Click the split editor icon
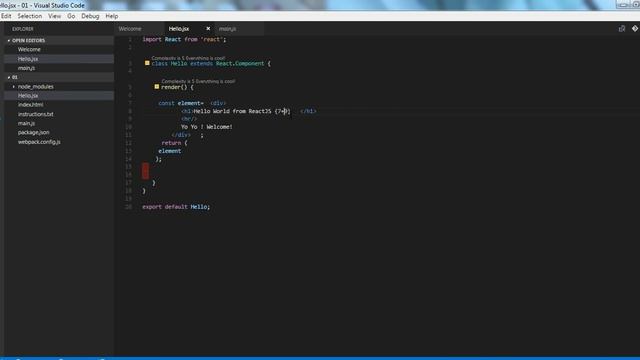The height and width of the screenshot is (360, 640). pyautogui.click(x=622, y=29)
